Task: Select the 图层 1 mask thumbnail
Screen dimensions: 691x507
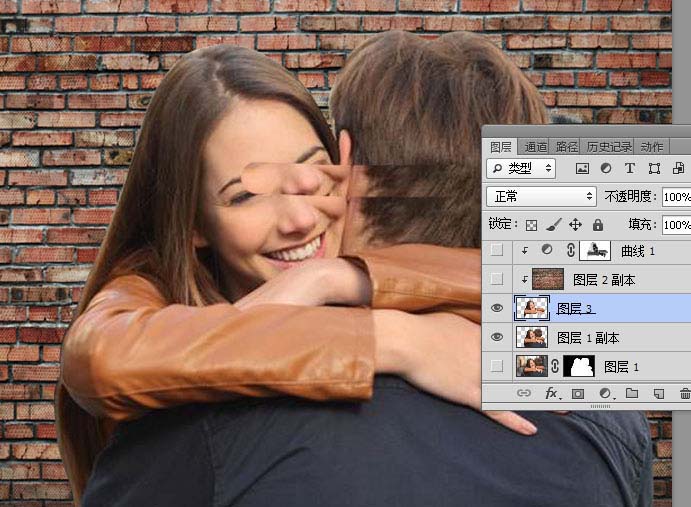Action: click(x=579, y=366)
